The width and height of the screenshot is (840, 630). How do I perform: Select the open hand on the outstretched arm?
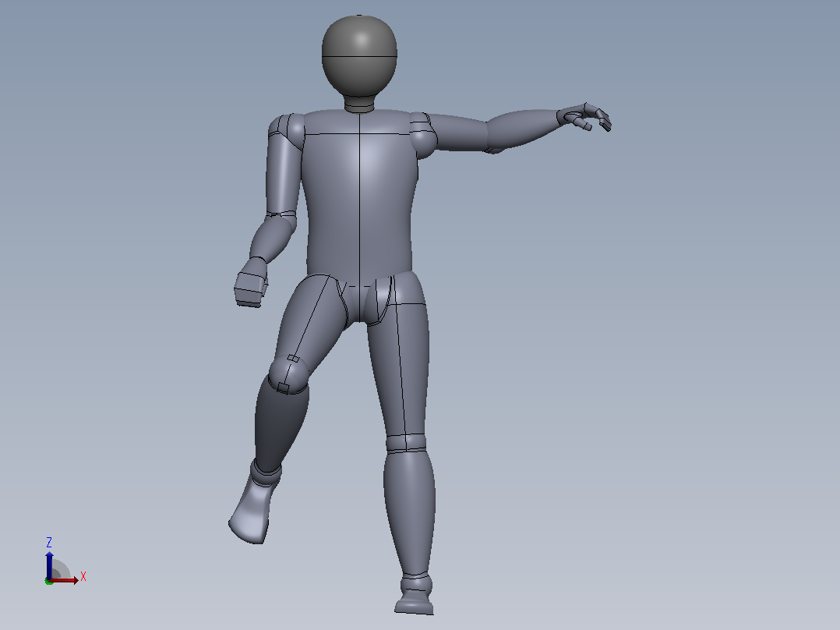584,117
